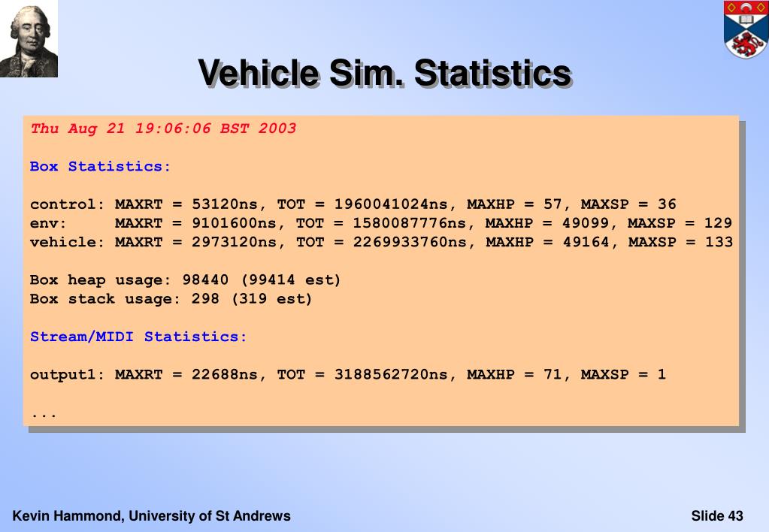Viewport: 769px width, 532px height.
Task: Click 'Kevin Hammond, University of St Andrews' footer
Action: point(152,515)
